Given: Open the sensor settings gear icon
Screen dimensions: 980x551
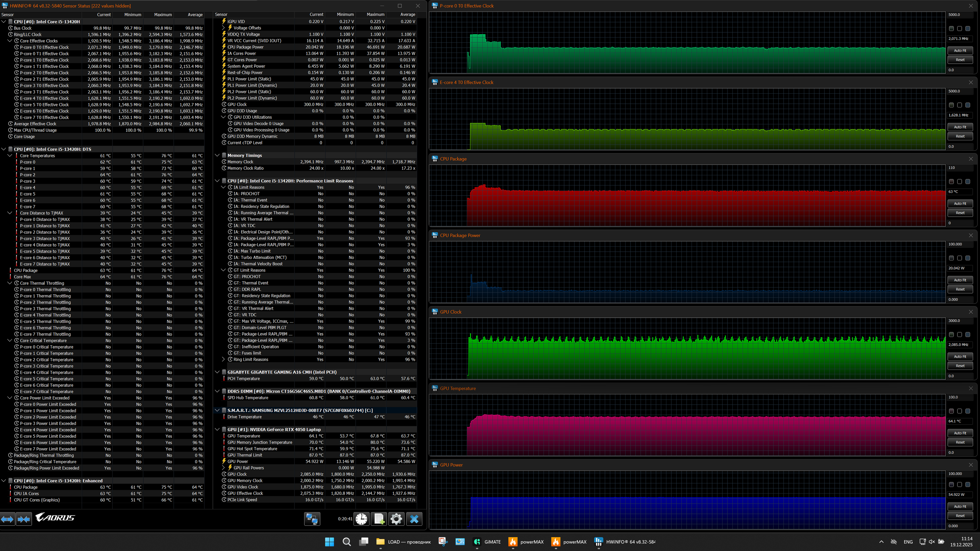Looking at the screenshot, I should 396,519.
